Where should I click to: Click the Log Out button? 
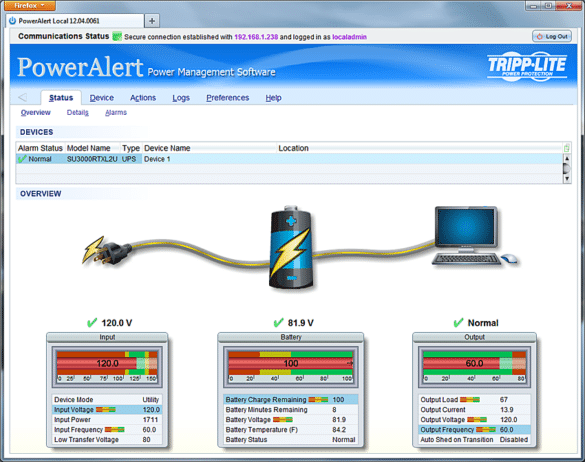[551, 37]
